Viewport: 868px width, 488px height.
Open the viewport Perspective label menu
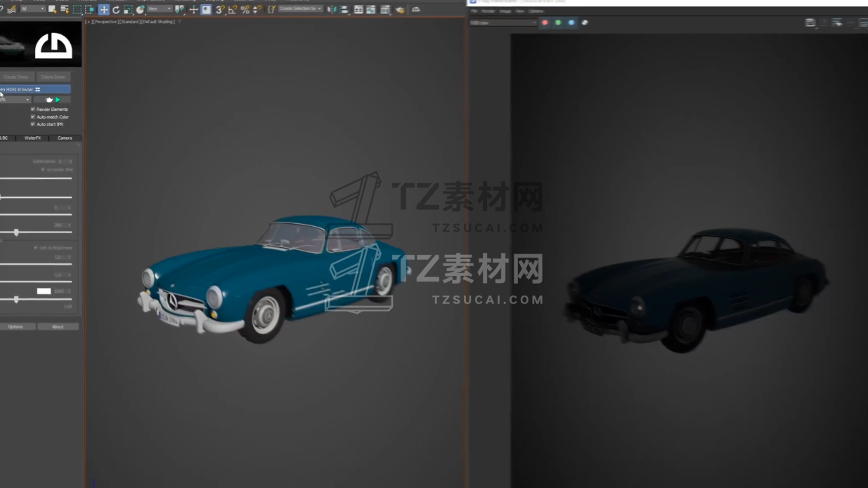106,22
